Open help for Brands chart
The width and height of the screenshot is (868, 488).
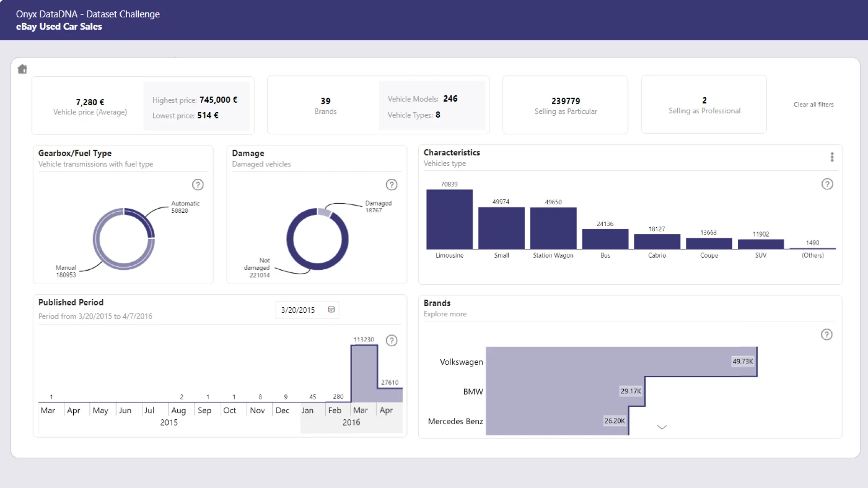point(826,334)
